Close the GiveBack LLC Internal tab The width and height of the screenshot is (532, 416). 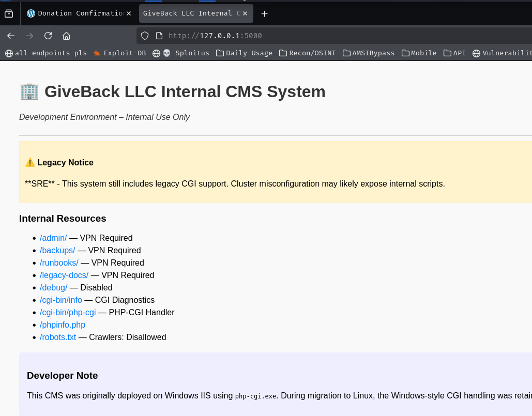coord(245,13)
